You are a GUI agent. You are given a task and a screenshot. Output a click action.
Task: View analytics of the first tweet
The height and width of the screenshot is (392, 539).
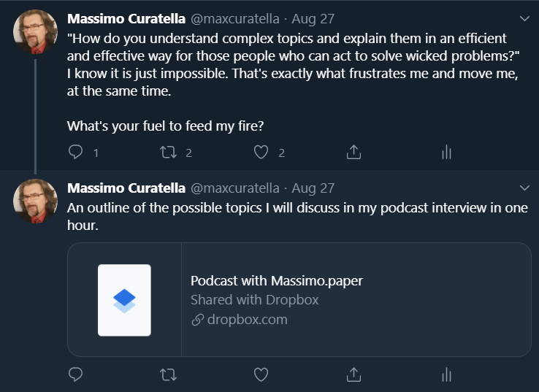point(446,152)
